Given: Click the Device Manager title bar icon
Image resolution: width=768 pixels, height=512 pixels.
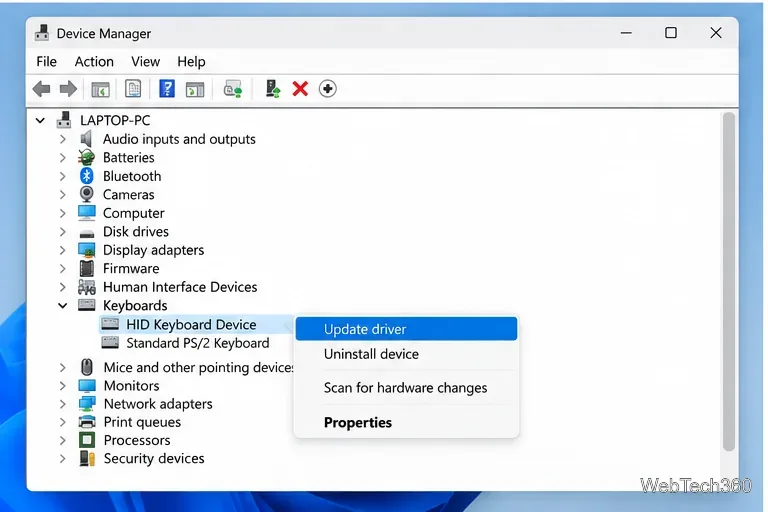Looking at the screenshot, I should pyautogui.click(x=42, y=33).
